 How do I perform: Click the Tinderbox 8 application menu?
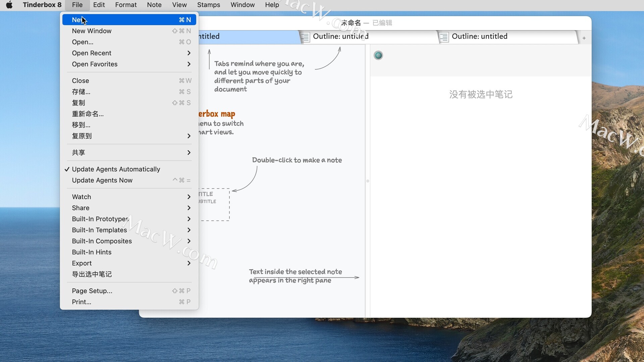pyautogui.click(x=42, y=5)
